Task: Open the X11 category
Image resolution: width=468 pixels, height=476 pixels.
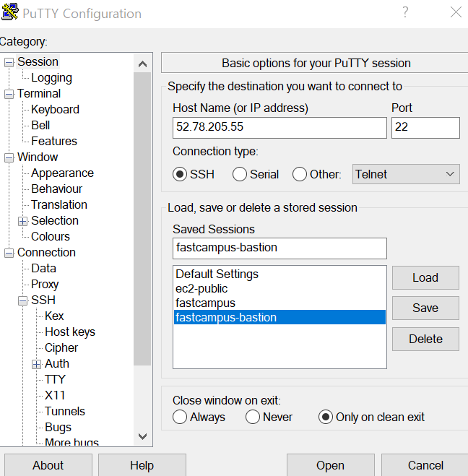Action: click(x=55, y=395)
